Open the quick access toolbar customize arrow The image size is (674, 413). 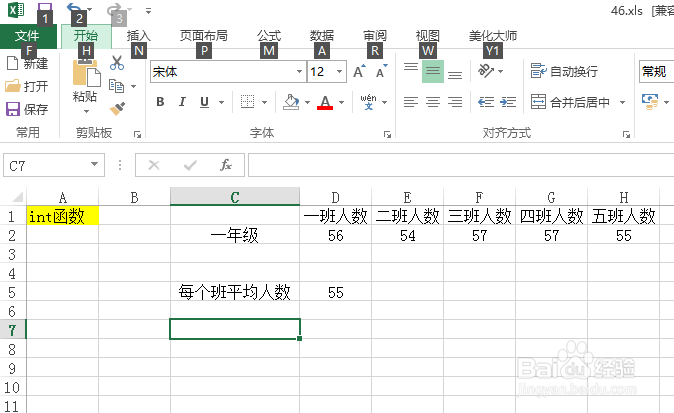148,11
